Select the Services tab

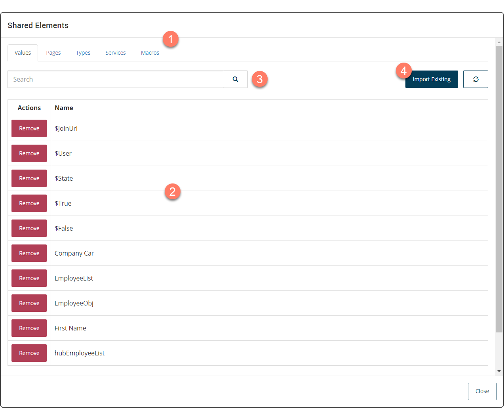click(x=116, y=53)
